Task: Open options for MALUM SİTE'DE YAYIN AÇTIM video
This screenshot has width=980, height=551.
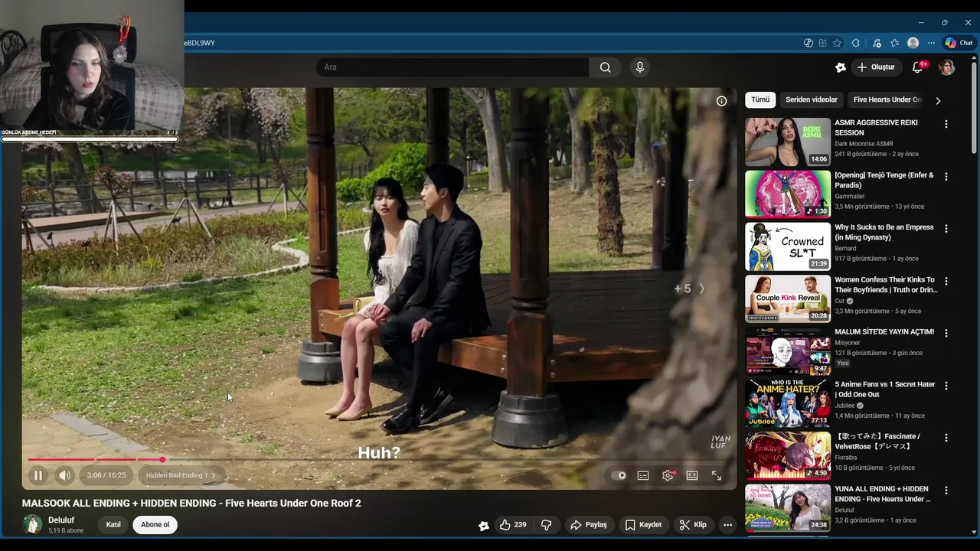Action: point(946,333)
